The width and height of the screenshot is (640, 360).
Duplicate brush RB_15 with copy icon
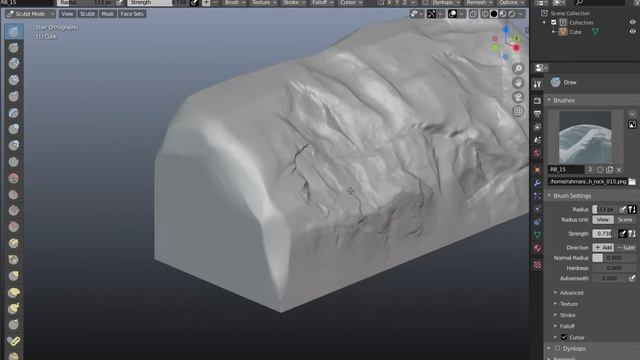pyautogui.click(x=609, y=169)
